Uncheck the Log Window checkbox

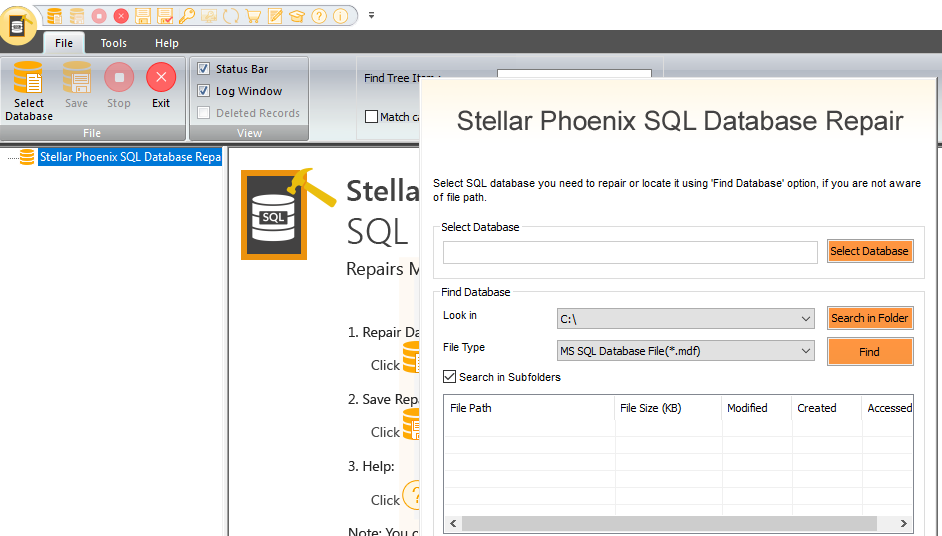(204, 91)
